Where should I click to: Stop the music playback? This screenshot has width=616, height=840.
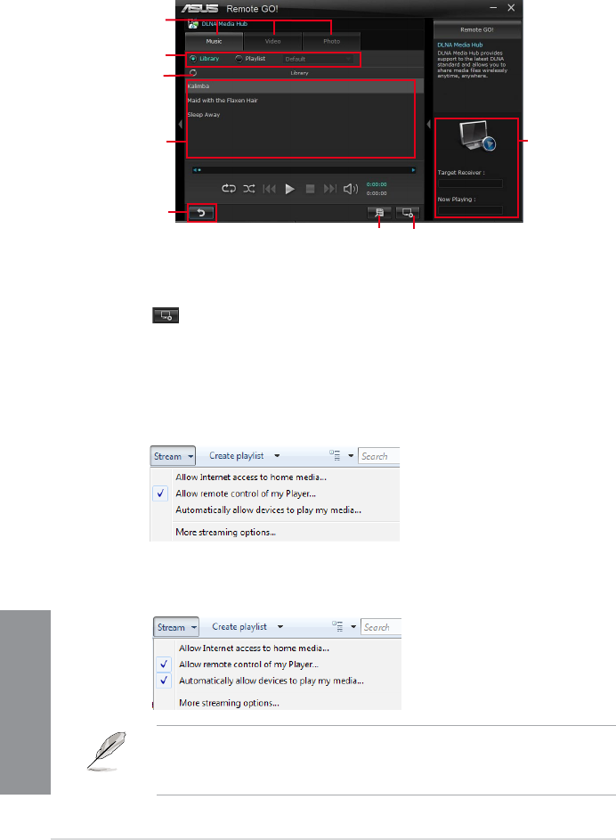310,189
